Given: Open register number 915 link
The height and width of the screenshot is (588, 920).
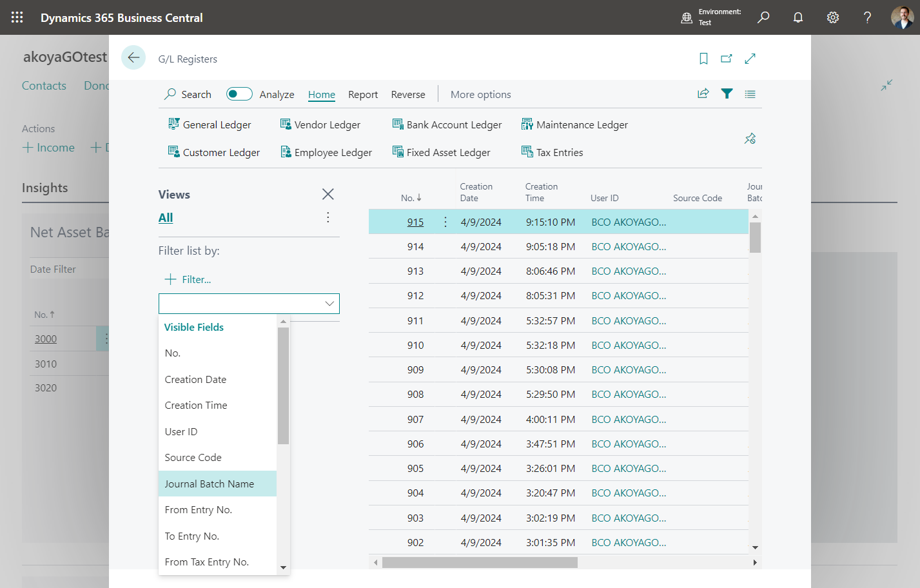Looking at the screenshot, I should coord(415,222).
